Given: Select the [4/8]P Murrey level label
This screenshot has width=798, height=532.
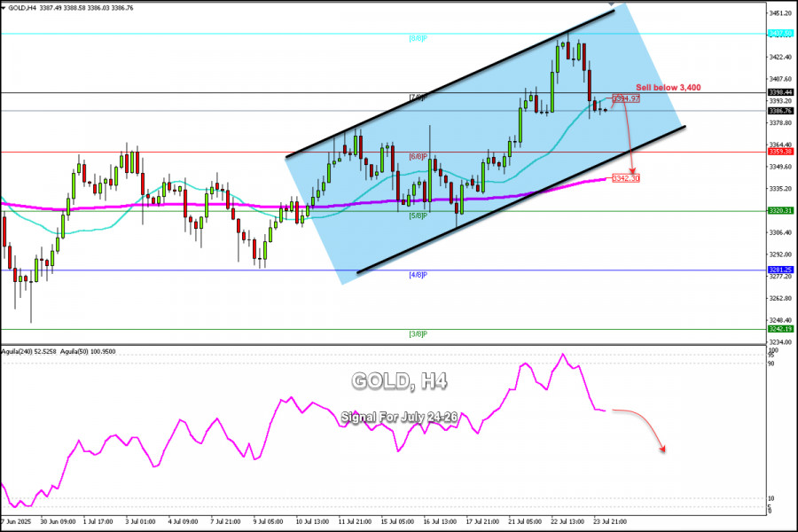Looking at the screenshot, I should tap(418, 275).
